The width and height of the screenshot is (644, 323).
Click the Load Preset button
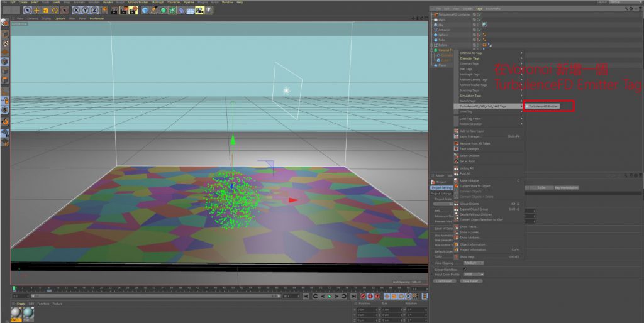tap(443, 281)
